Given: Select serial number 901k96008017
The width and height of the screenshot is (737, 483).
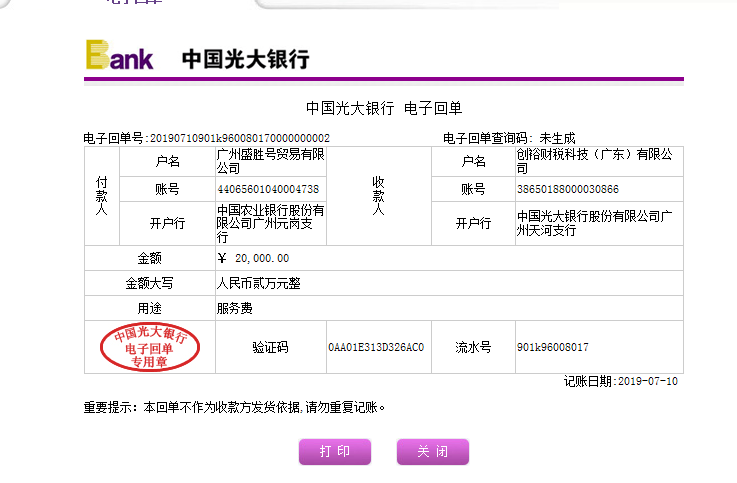Looking at the screenshot, I should [553, 347].
